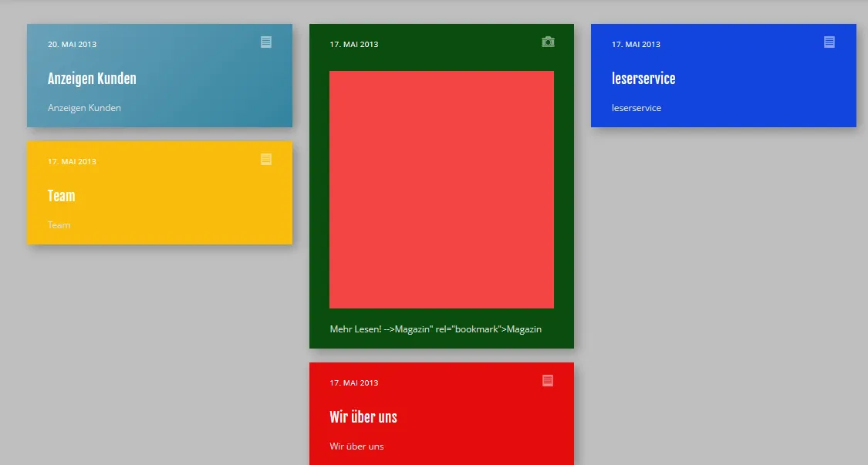Viewport: 868px width, 465px height.
Task: Open the Wir über uns heading
Action: [363, 417]
